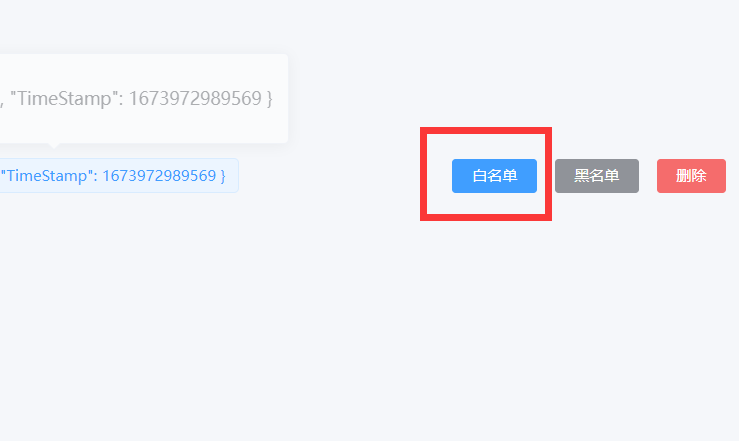
Task: Add entry to blacklist via 黑名单
Action: [597, 176]
